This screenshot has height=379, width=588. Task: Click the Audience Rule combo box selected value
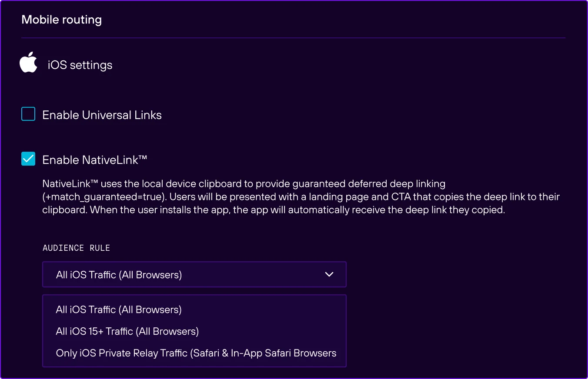coord(119,275)
